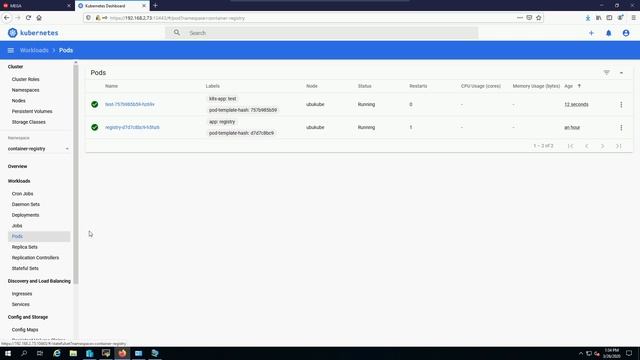
Task: Toggle the Firefox sidebar icon
Action: (x=609, y=18)
